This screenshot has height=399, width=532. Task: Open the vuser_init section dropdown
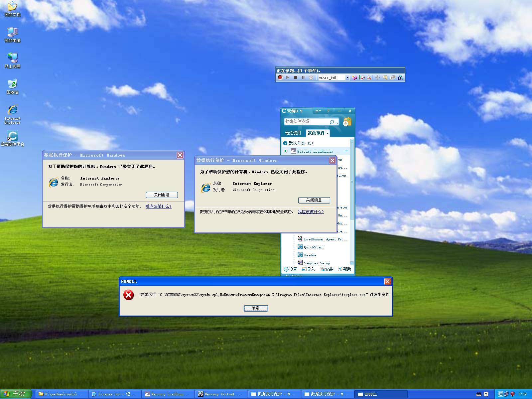point(347,78)
